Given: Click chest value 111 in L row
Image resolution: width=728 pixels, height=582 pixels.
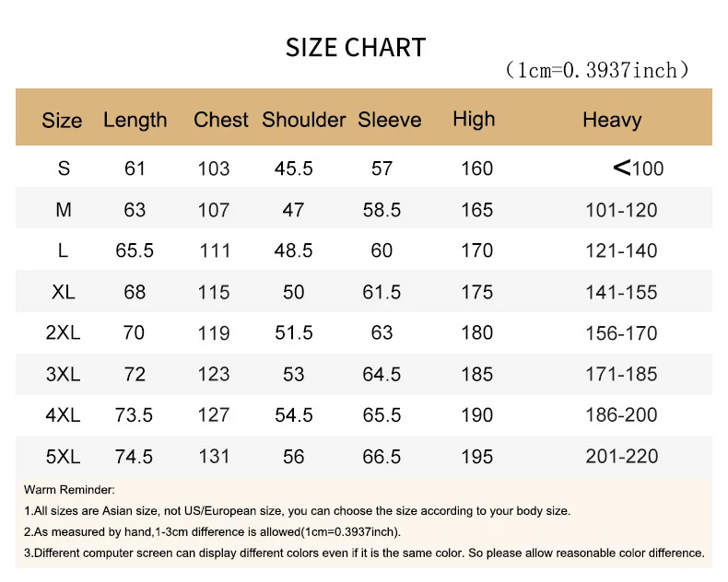Looking at the screenshot, I should 214,250.
